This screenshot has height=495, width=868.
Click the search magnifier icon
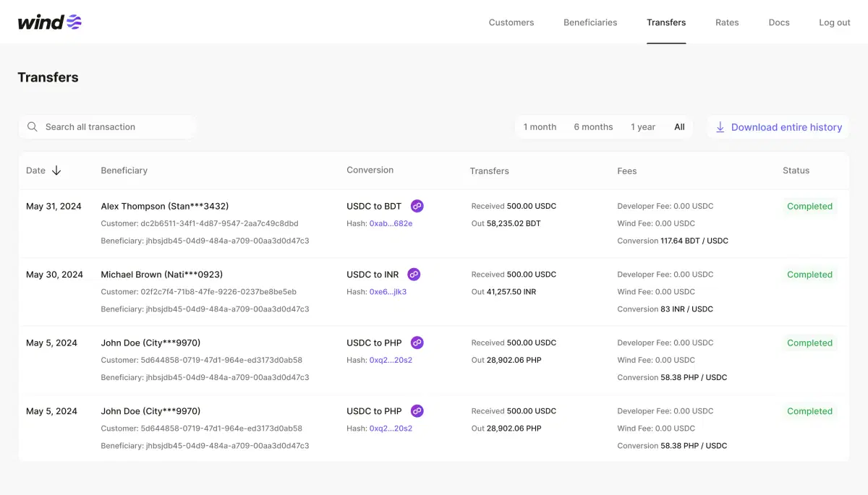(33, 127)
